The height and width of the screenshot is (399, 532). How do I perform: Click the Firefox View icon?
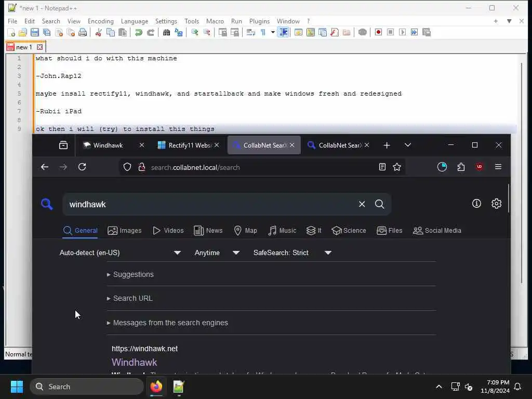(x=63, y=145)
